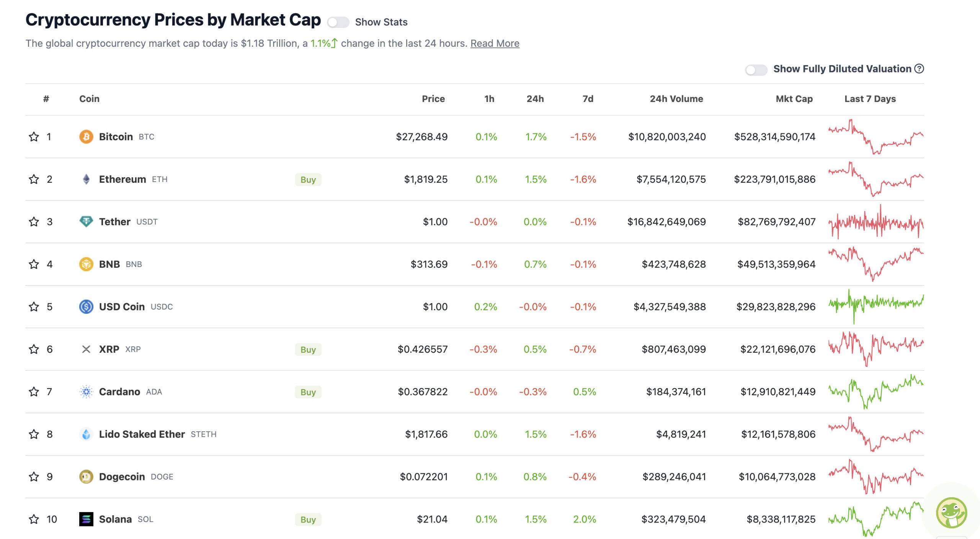Click Dogecoin price $0.072201

pyautogui.click(x=424, y=477)
